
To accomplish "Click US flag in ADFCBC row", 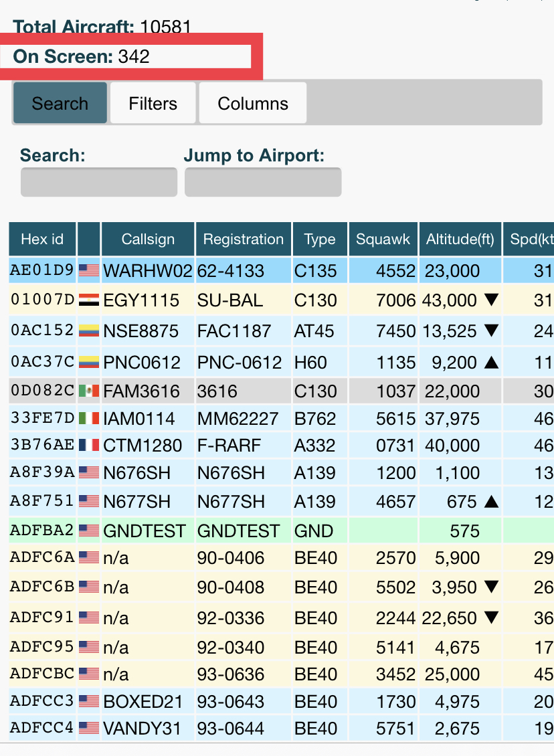I will 89,674.
